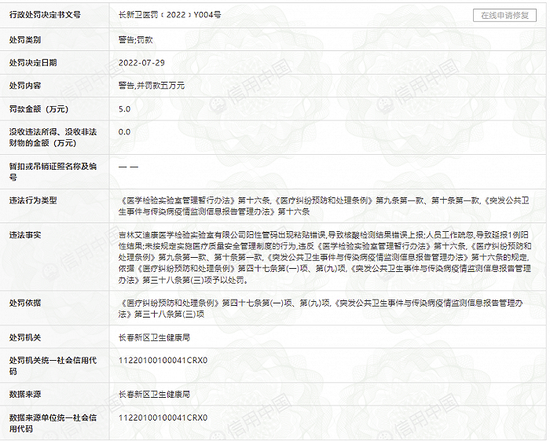Click the 处罚机关统一社会信用代码 label

(53, 366)
